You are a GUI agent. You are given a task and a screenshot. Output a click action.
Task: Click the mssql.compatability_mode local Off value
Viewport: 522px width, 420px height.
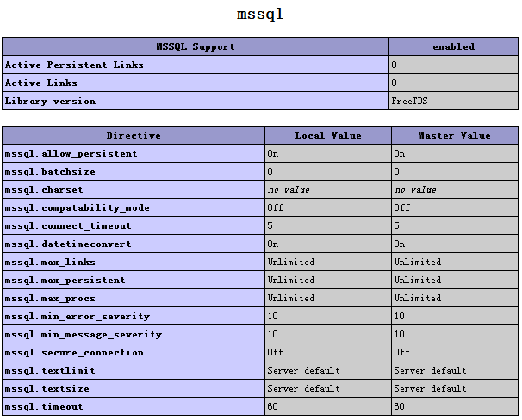click(276, 207)
